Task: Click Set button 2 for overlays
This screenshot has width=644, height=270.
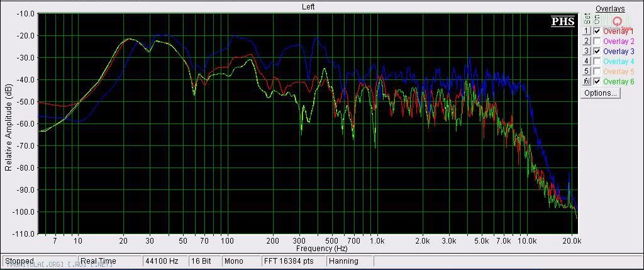Action: click(x=587, y=41)
